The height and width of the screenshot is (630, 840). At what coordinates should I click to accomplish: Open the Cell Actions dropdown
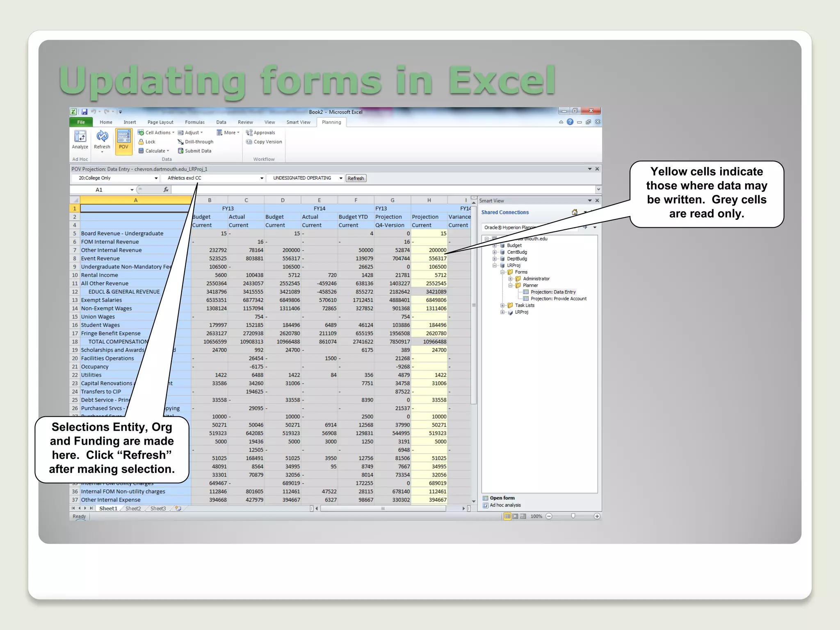[156, 132]
